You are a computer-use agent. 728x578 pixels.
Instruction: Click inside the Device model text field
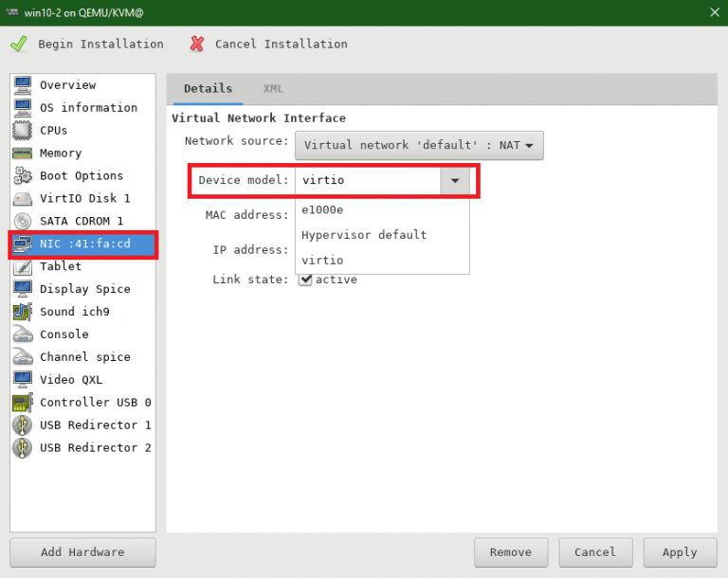(368, 180)
